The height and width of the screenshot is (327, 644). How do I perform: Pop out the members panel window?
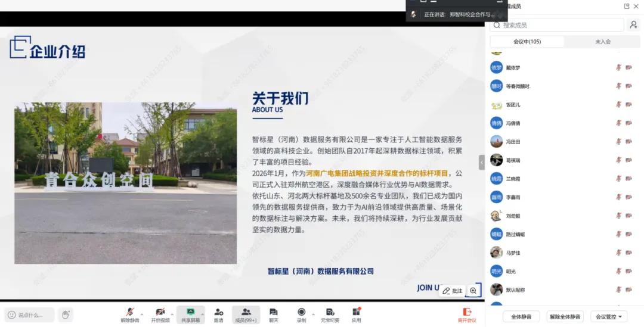(627, 6)
